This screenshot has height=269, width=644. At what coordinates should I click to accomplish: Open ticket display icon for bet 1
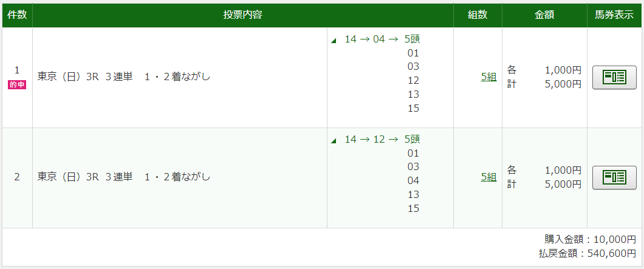tap(614, 77)
